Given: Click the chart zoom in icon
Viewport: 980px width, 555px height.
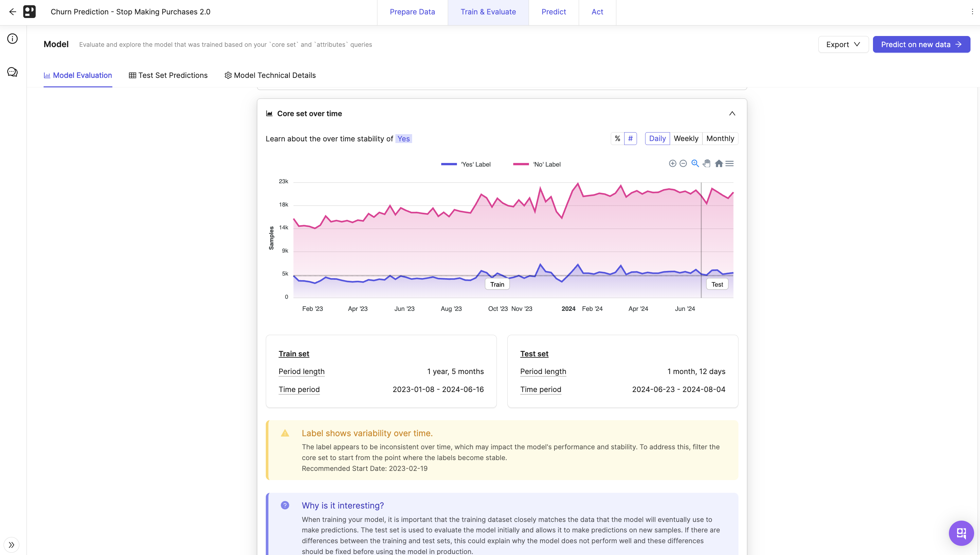Looking at the screenshot, I should 672,164.
